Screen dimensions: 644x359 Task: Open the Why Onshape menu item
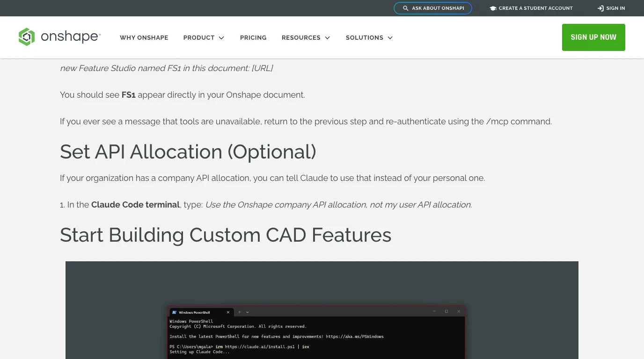144,37
